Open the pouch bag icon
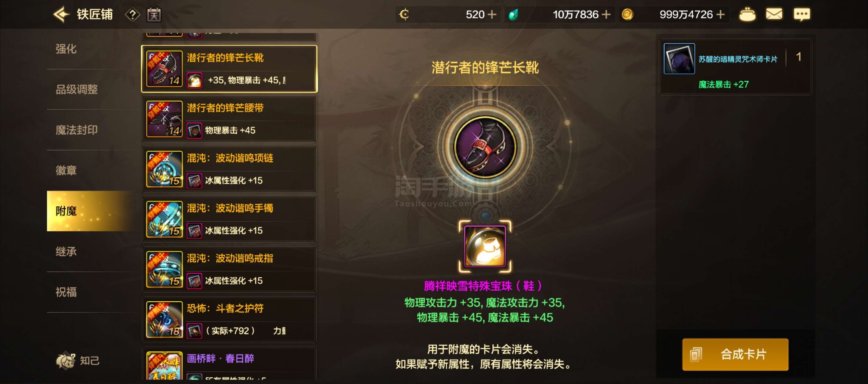The height and width of the screenshot is (384, 868). click(x=747, y=14)
